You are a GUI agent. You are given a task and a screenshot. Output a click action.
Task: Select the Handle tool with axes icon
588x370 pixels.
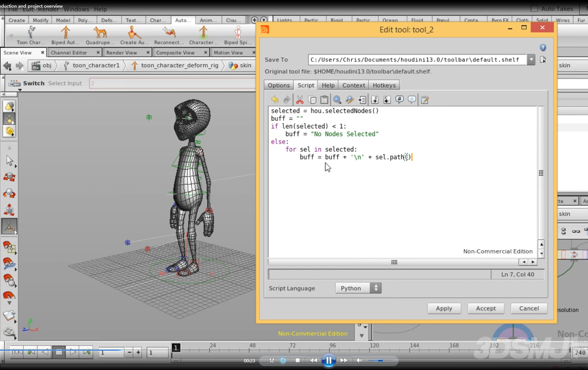tap(9, 227)
